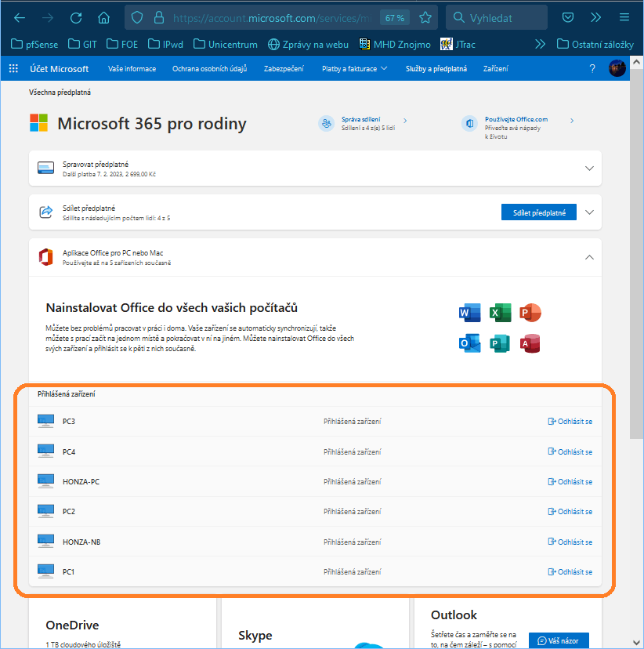Sign out the HONZA-PC device
644x649 pixels.
pos(570,481)
